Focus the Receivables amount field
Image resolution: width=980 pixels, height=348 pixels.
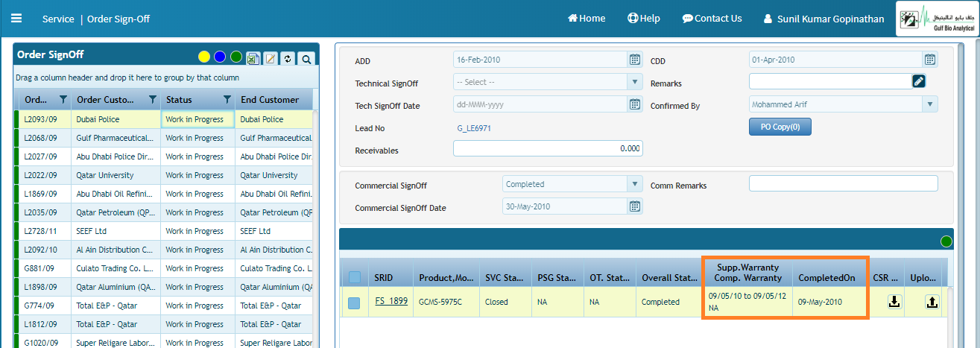[548, 149]
